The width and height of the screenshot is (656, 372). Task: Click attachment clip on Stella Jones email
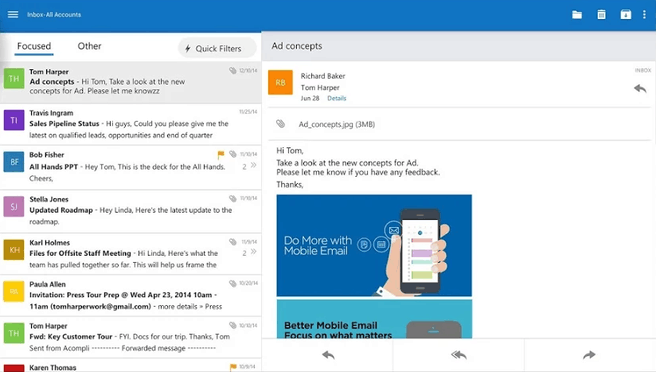tap(233, 198)
